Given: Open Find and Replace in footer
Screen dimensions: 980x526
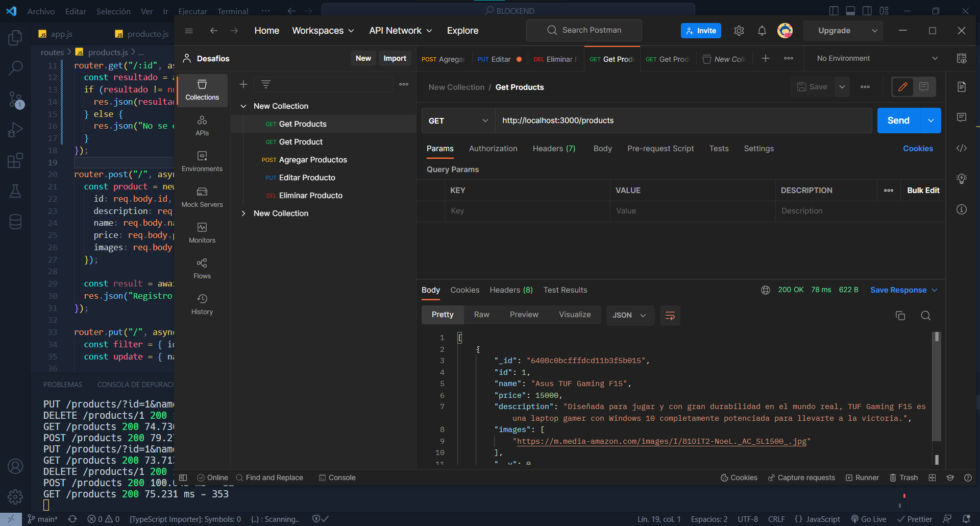Looking at the screenshot, I should [269, 477].
